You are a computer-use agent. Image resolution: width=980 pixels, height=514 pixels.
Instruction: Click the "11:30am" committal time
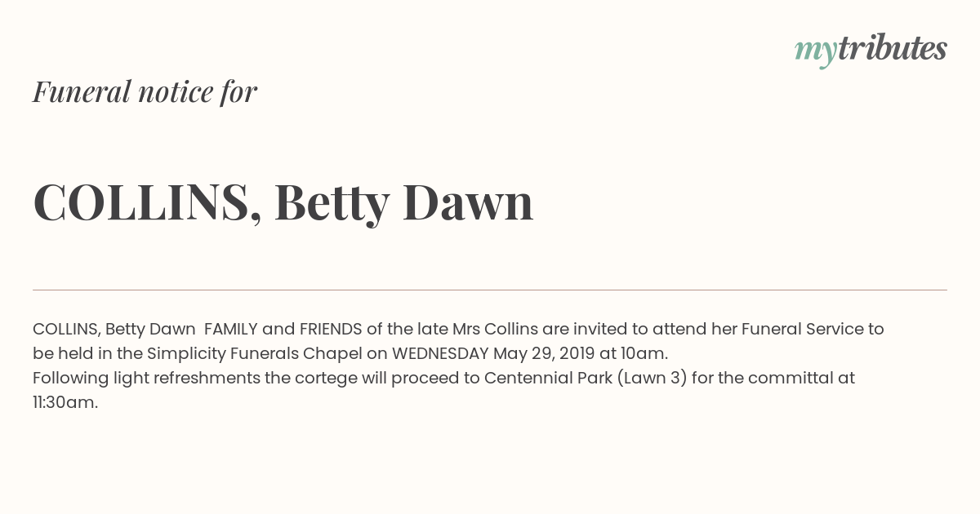click(x=65, y=402)
